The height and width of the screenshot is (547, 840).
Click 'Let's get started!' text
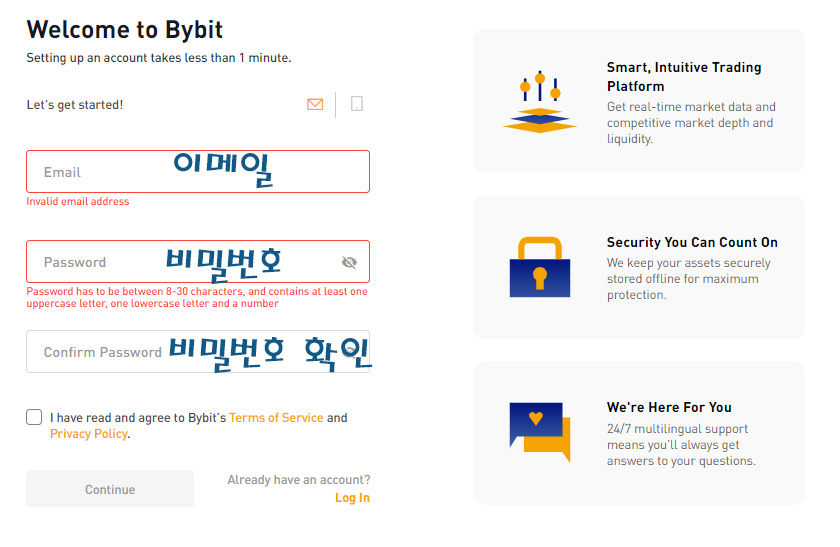(75, 104)
